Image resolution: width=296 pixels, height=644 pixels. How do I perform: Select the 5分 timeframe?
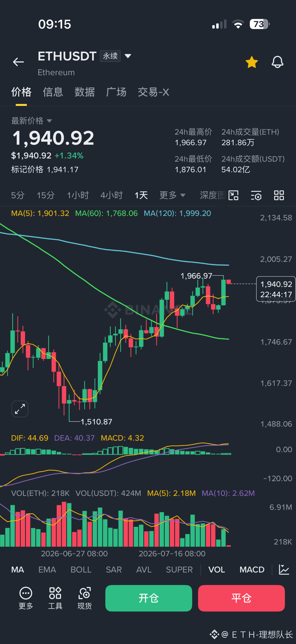click(x=18, y=195)
